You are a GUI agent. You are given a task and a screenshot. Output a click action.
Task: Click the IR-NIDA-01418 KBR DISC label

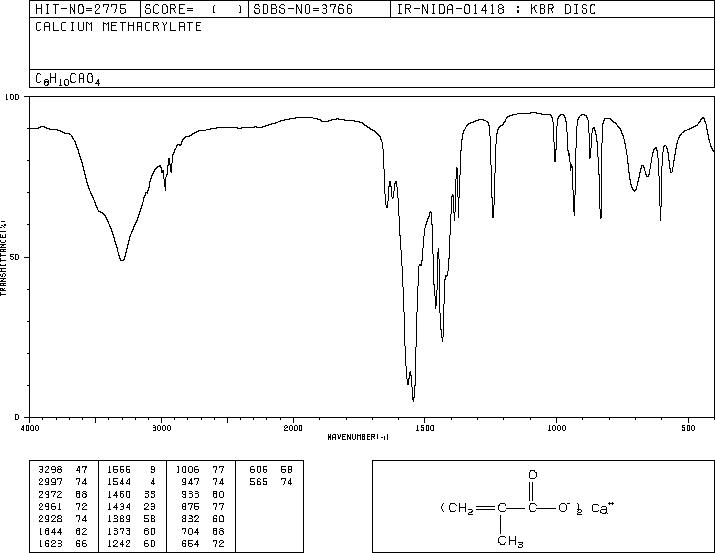click(496, 9)
